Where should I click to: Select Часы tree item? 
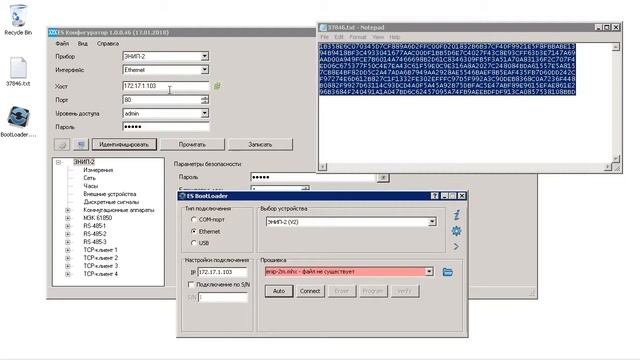[91, 186]
